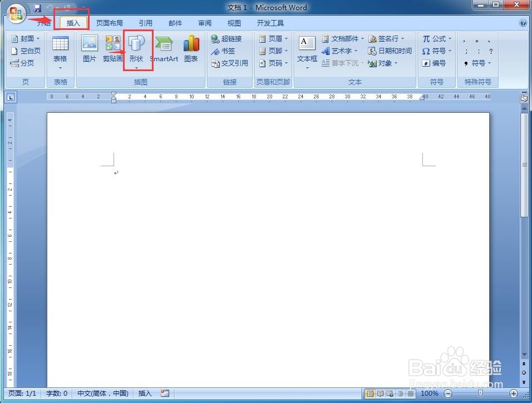
Task: Click 字数: 0 word count
Action: [x=57, y=393]
